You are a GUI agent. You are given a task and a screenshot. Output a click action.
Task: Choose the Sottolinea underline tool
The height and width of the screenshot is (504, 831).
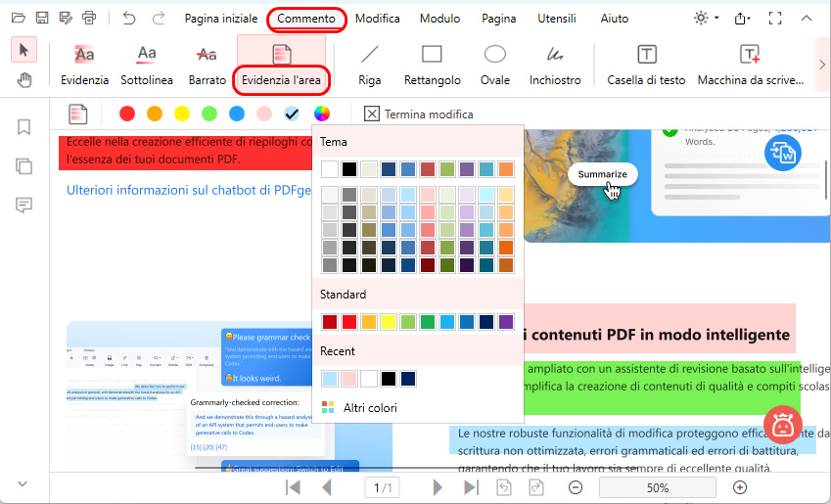pyautogui.click(x=147, y=66)
